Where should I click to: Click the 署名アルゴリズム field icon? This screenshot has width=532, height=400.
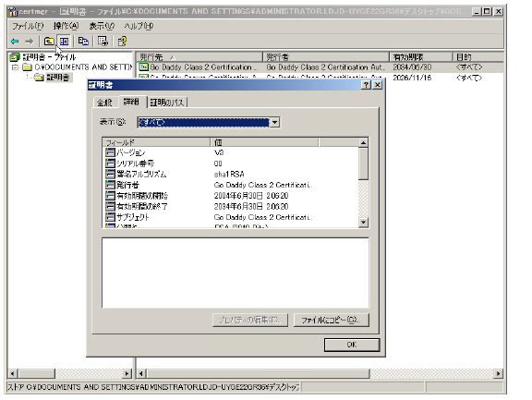[110, 175]
